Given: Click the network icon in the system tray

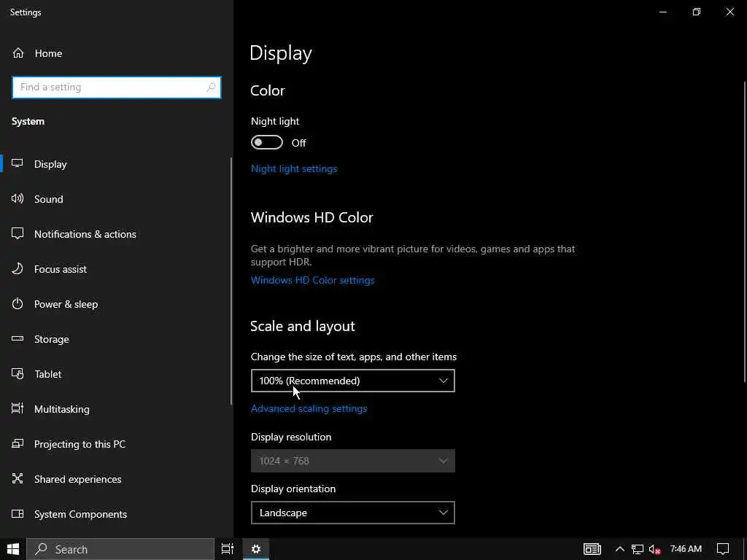Looking at the screenshot, I should tap(638, 550).
